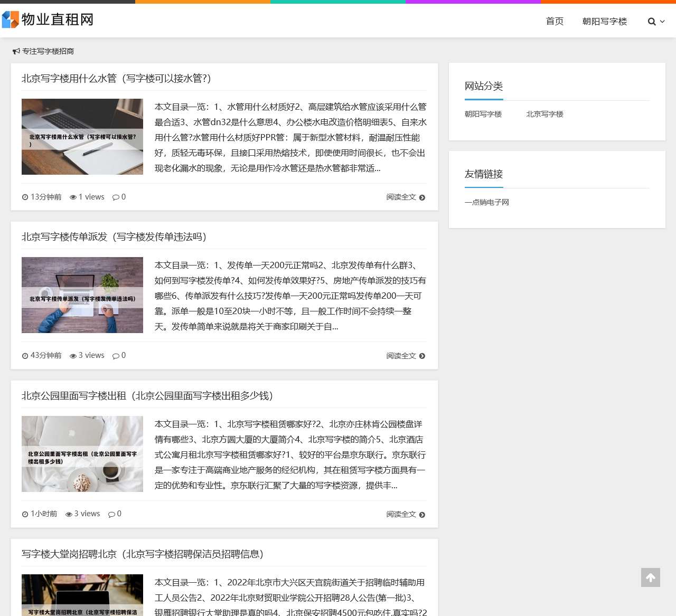Select 朝阳写字楼 category in sidebar

[483, 114]
